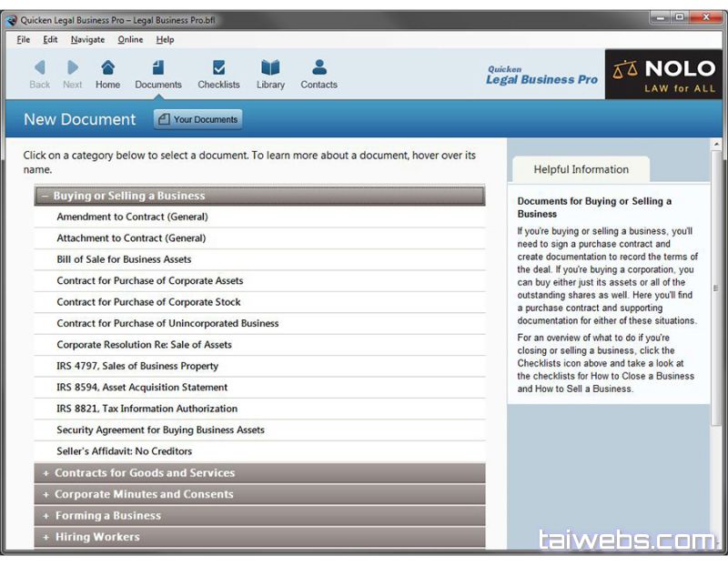Expand Contracts for Goods and Services
Image resolution: width=728 pixels, height=566 pixels.
[x=45, y=473]
